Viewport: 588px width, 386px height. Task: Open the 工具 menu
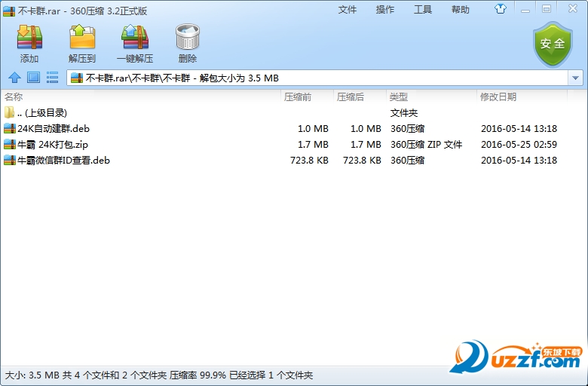tap(423, 10)
